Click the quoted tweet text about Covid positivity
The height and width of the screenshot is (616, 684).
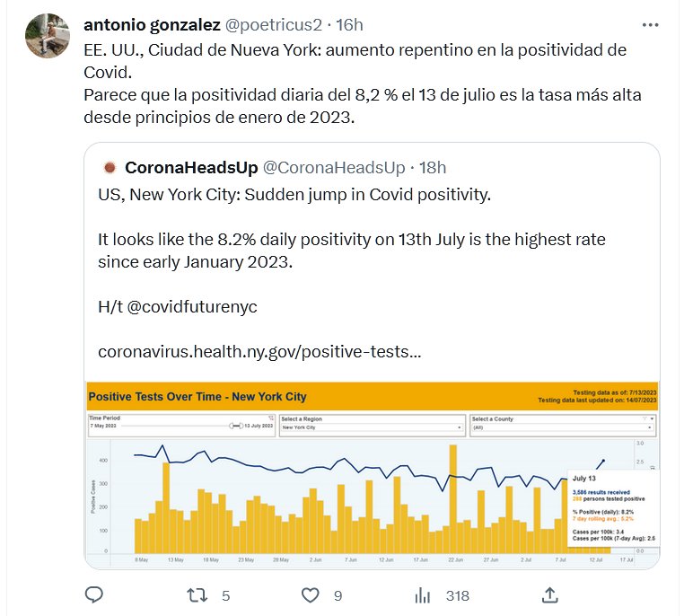click(x=294, y=194)
